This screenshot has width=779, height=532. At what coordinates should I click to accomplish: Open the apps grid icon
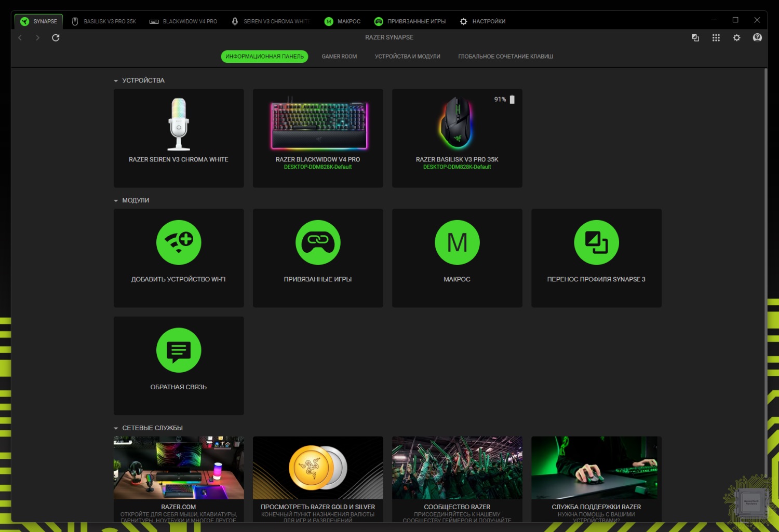coord(716,37)
